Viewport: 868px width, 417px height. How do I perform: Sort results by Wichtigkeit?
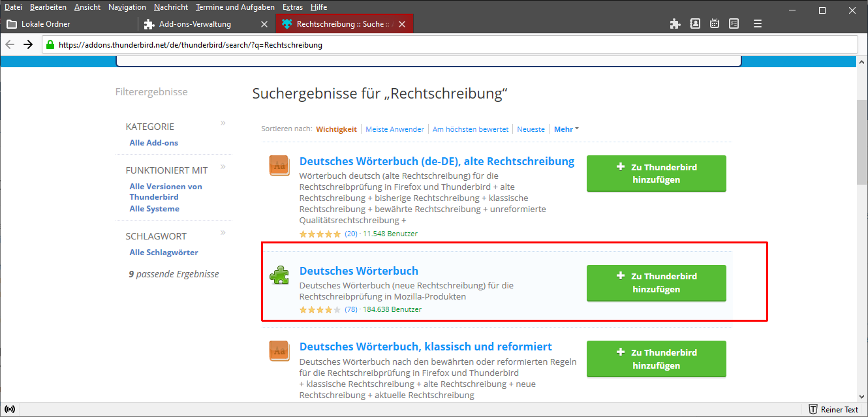pos(337,129)
